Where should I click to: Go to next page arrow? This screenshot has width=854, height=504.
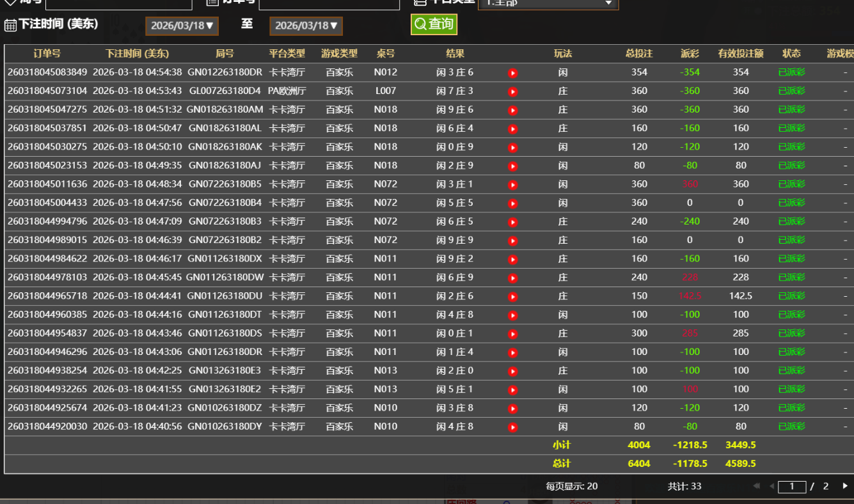[x=845, y=486]
